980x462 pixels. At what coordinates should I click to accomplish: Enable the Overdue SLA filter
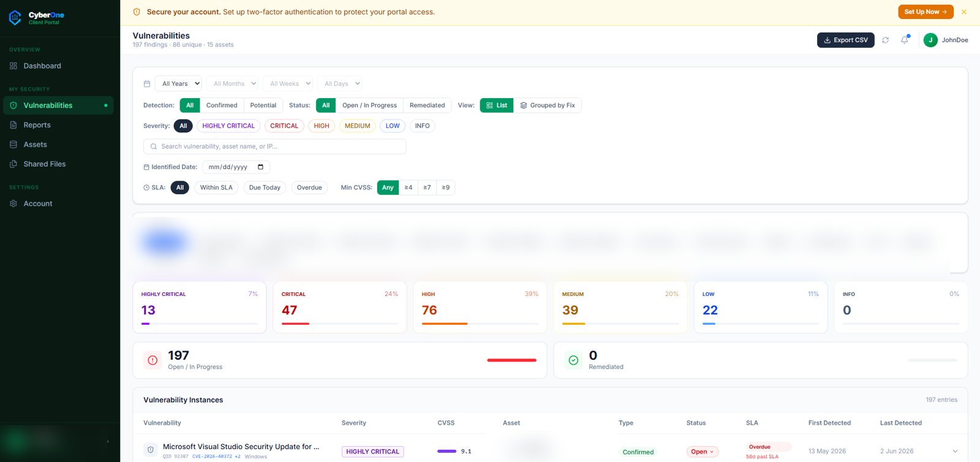[309, 187]
